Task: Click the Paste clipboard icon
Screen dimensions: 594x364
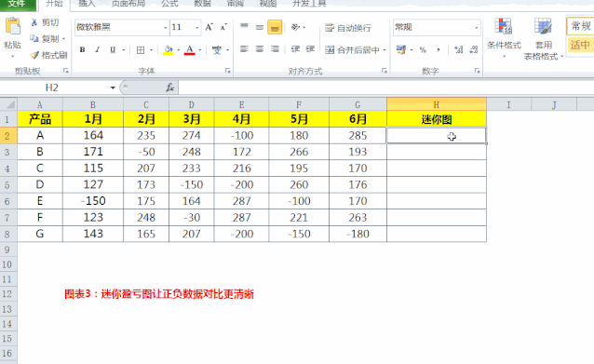Action: [12, 26]
